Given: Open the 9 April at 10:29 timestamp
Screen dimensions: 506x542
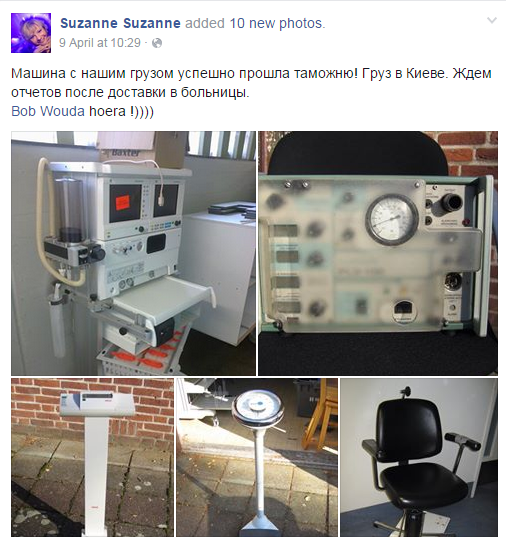Looking at the screenshot, I should [x=100, y=43].
